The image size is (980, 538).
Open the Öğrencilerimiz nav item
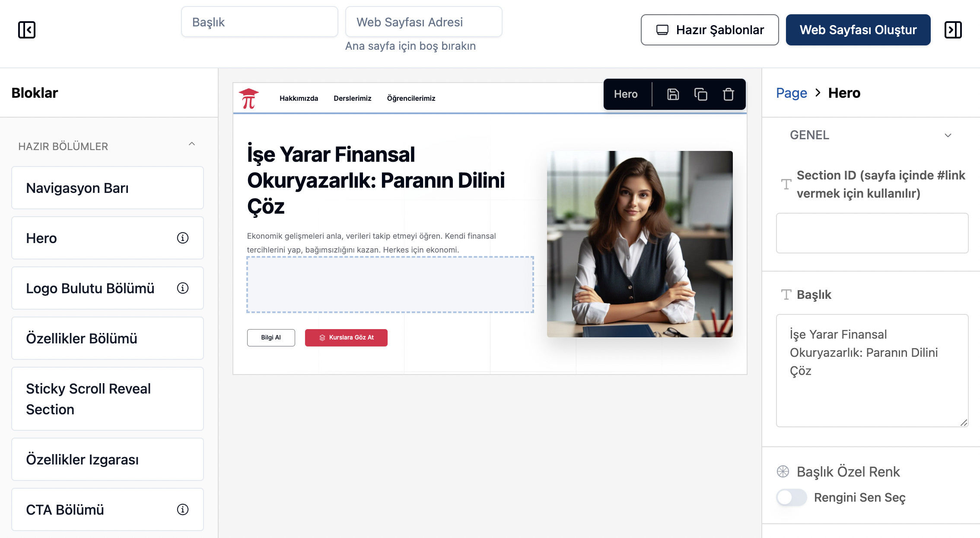[411, 99]
